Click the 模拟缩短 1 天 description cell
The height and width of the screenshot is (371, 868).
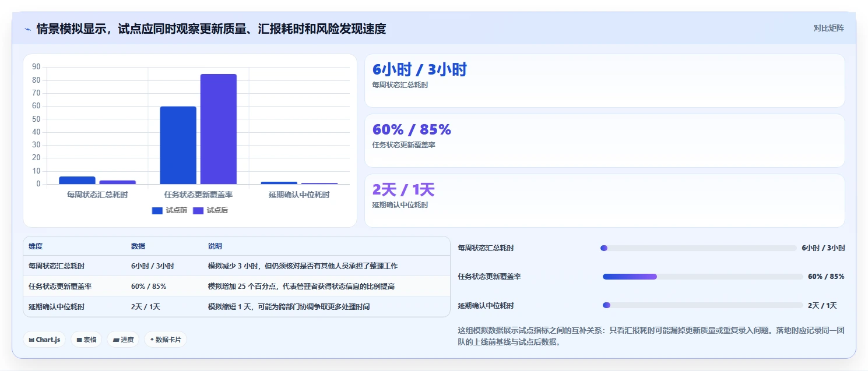(x=289, y=306)
